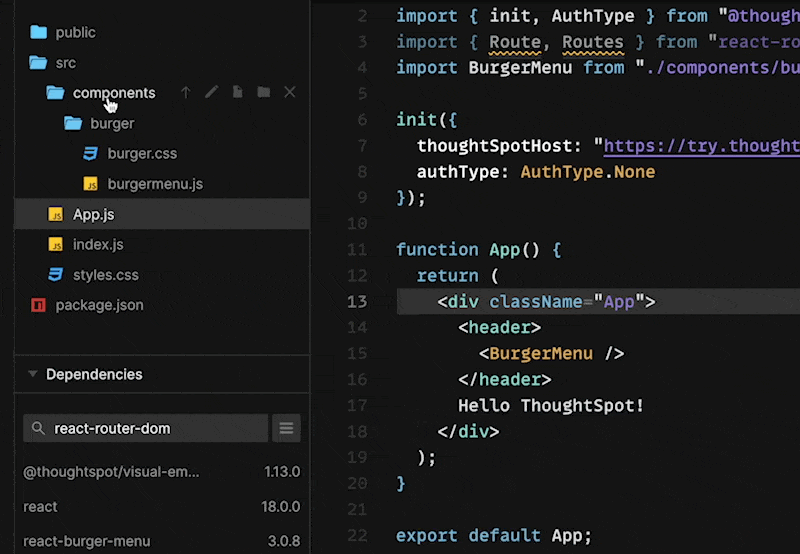This screenshot has width=800, height=554.
Task: Select @thoughtspot/visual-em... dependency
Action: [x=111, y=472]
